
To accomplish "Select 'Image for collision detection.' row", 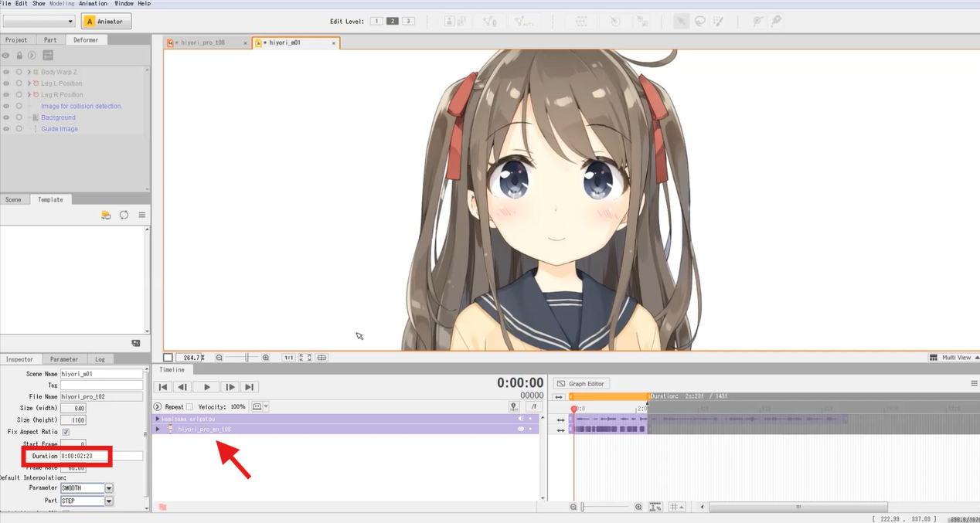I will 81,106.
